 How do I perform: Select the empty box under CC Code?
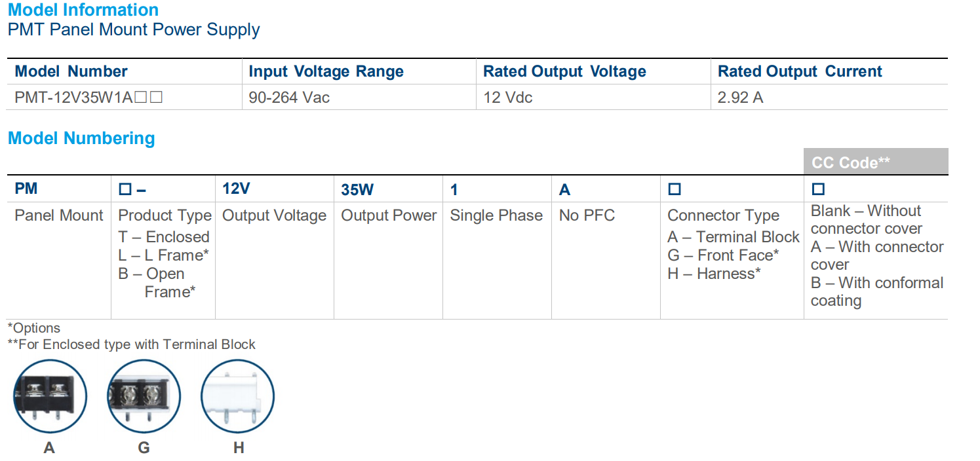818,189
